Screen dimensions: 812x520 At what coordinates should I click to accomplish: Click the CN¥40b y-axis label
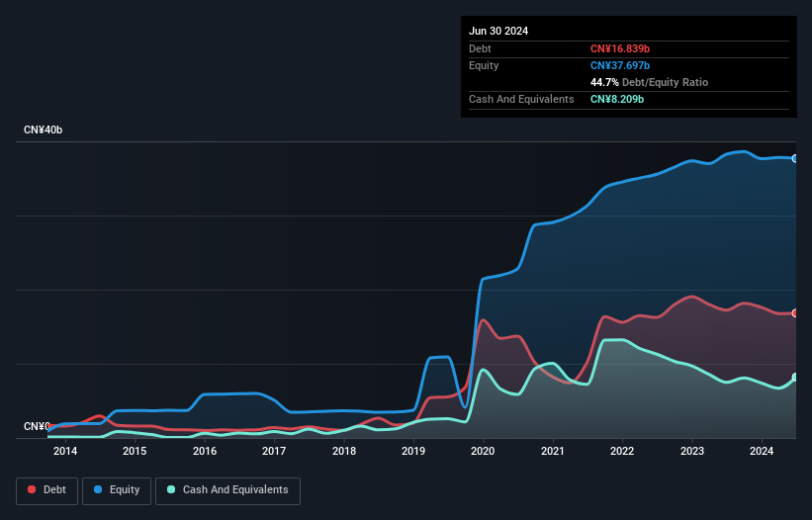pyautogui.click(x=43, y=130)
